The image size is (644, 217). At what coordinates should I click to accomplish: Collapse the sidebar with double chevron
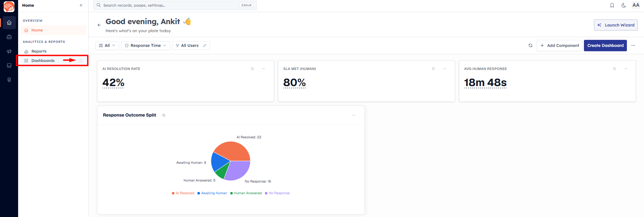point(81,5)
